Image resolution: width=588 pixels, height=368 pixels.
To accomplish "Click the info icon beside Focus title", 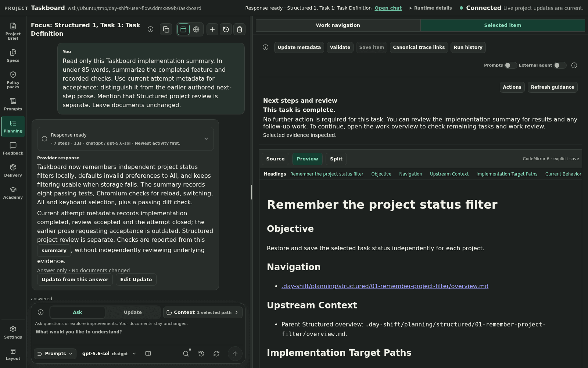I will pyautogui.click(x=150, y=29).
